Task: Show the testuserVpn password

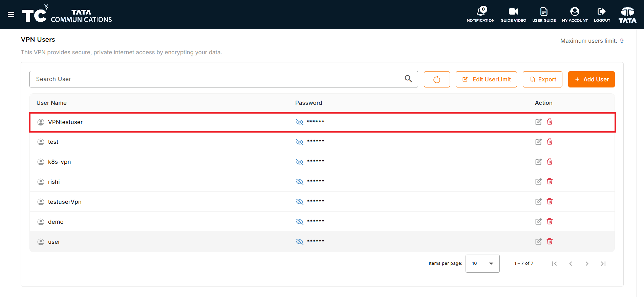Action: pyautogui.click(x=300, y=201)
